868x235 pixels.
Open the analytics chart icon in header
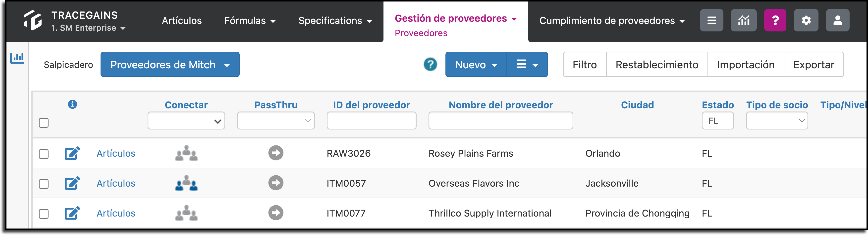[743, 20]
